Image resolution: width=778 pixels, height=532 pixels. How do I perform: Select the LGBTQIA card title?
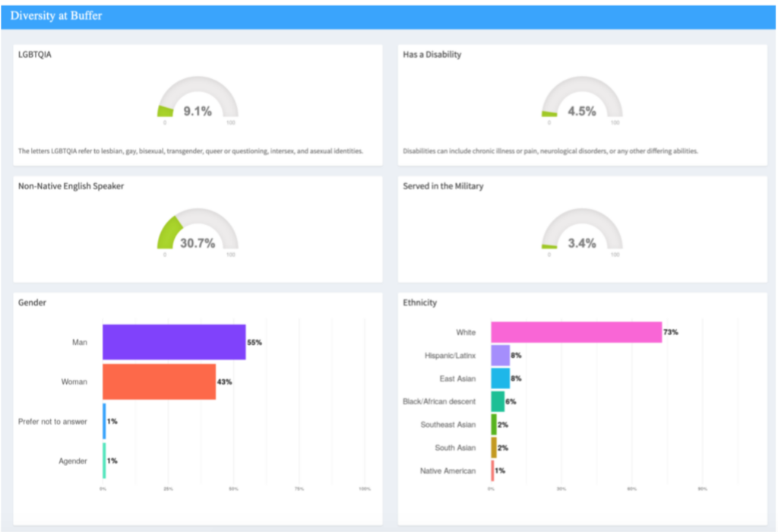35,55
